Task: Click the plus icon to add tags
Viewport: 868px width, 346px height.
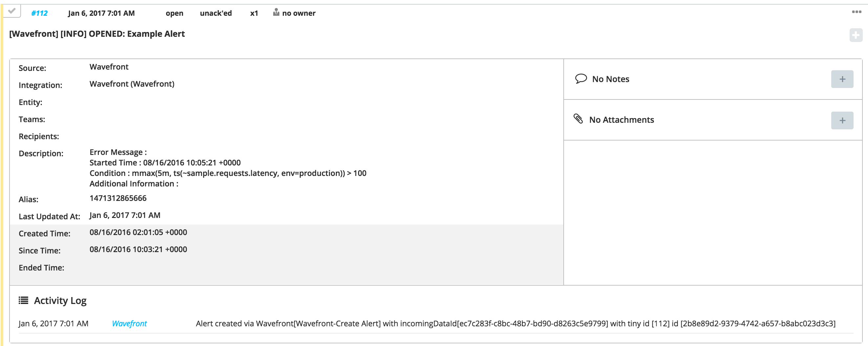Action: coord(856,34)
